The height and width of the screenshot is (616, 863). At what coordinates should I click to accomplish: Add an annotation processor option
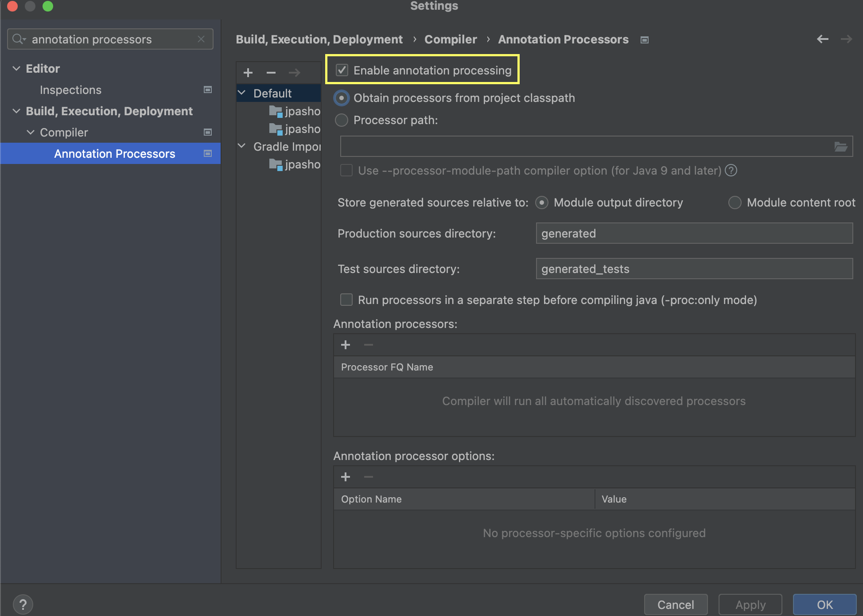pyautogui.click(x=346, y=477)
